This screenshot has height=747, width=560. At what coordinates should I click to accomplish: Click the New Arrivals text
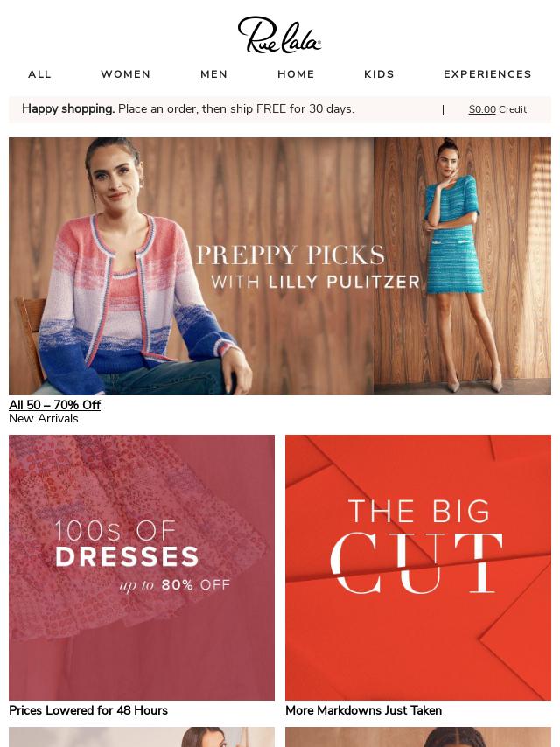[44, 419]
